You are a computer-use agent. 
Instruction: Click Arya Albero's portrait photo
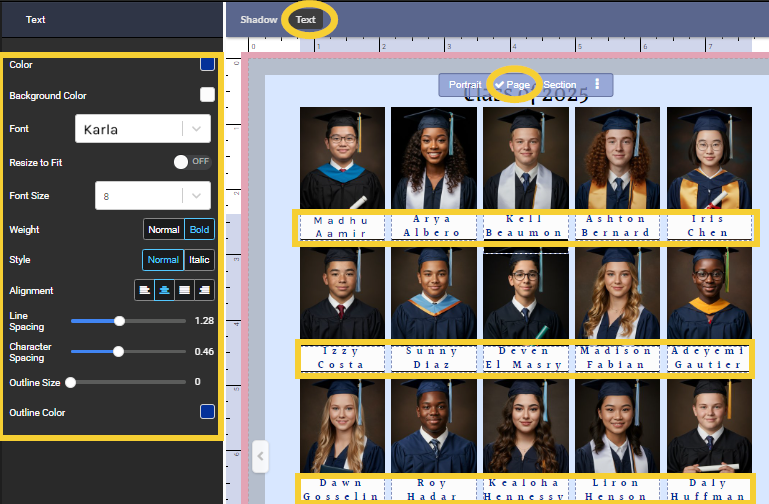click(434, 158)
